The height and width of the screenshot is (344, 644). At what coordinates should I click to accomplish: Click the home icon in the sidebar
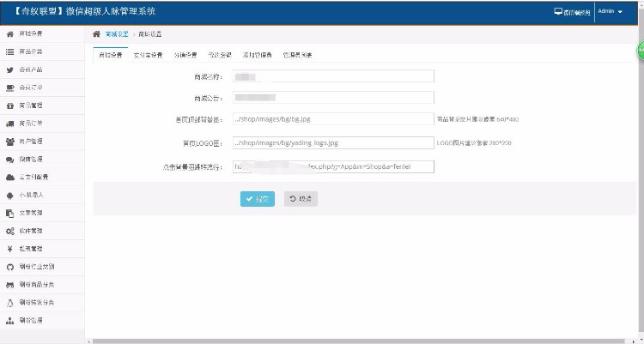click(9, 33)
